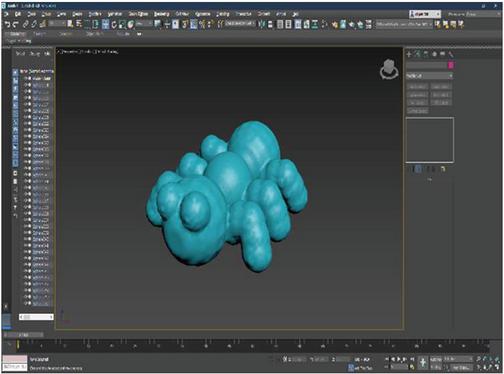The image size is (504, 374).
Task: Open the Modifiers menu
Action: coord(95,14)
